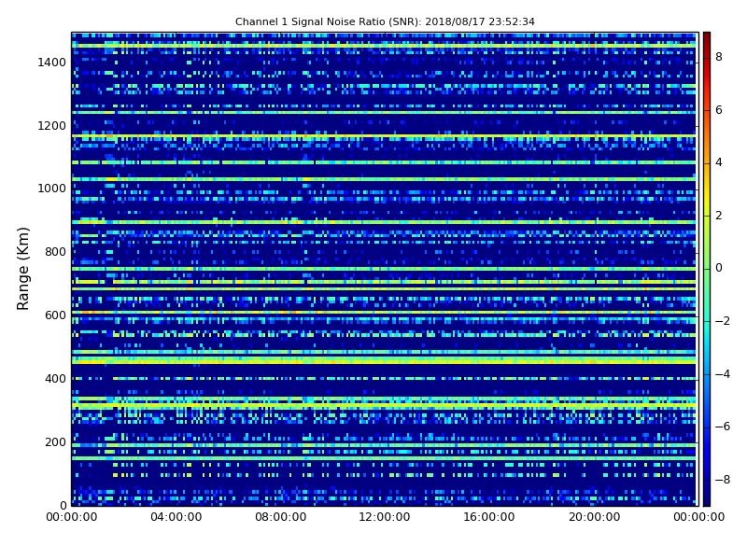Click the colorbar label 4
The width and height of the screenshot is (747, 560).
click(719, 162)
